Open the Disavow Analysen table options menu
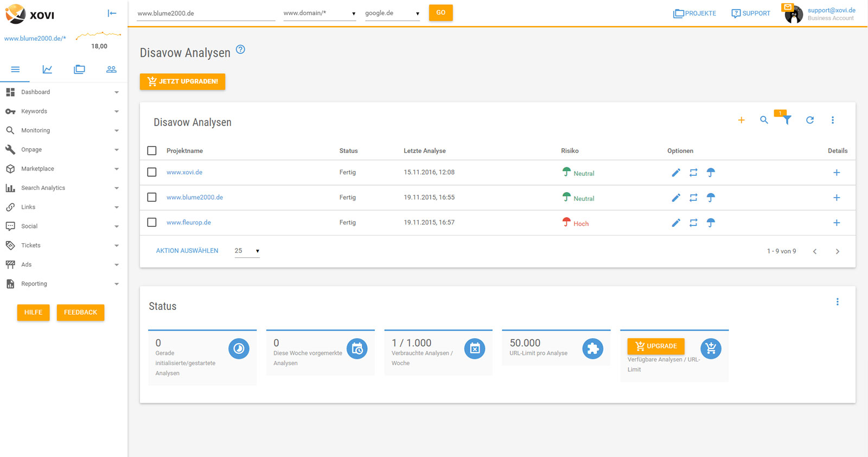Viewport: 868px width, 457px height. click(x=833, y=120)
